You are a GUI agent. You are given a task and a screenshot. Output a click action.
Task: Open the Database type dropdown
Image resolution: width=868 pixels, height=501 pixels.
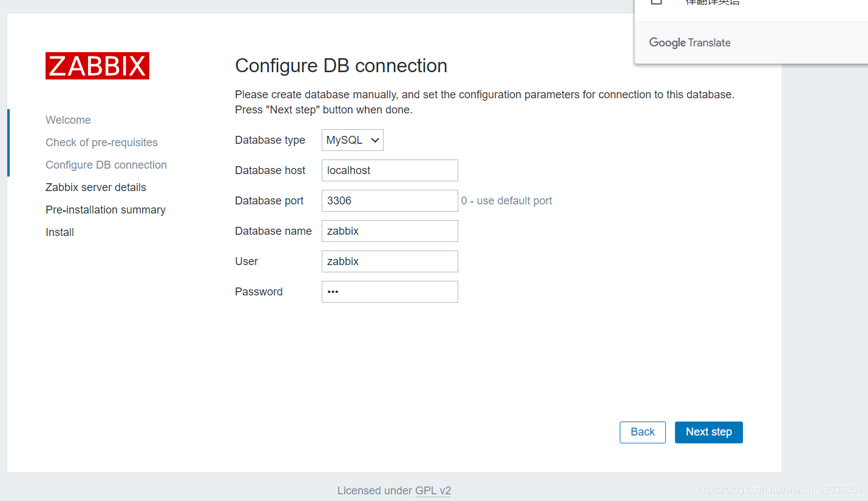coord(353,140)
